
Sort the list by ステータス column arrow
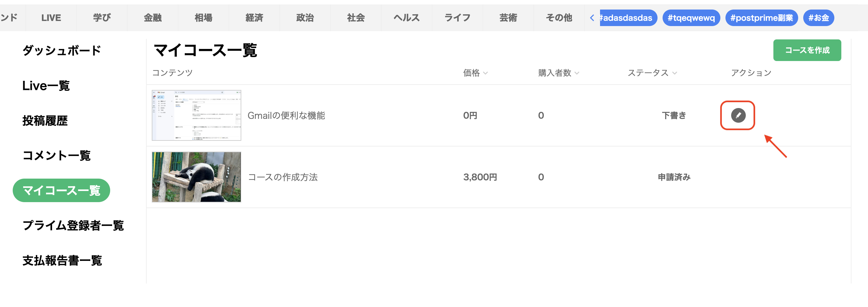(674, 73)
